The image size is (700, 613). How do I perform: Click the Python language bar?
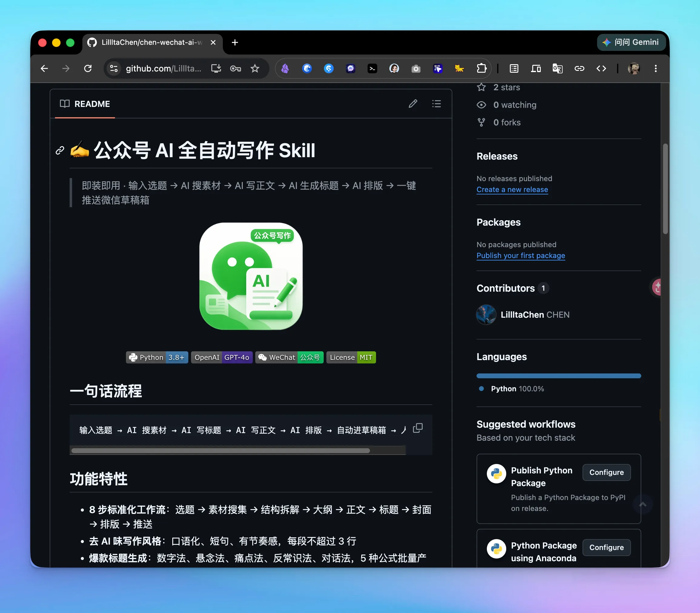tap(559, 376)
